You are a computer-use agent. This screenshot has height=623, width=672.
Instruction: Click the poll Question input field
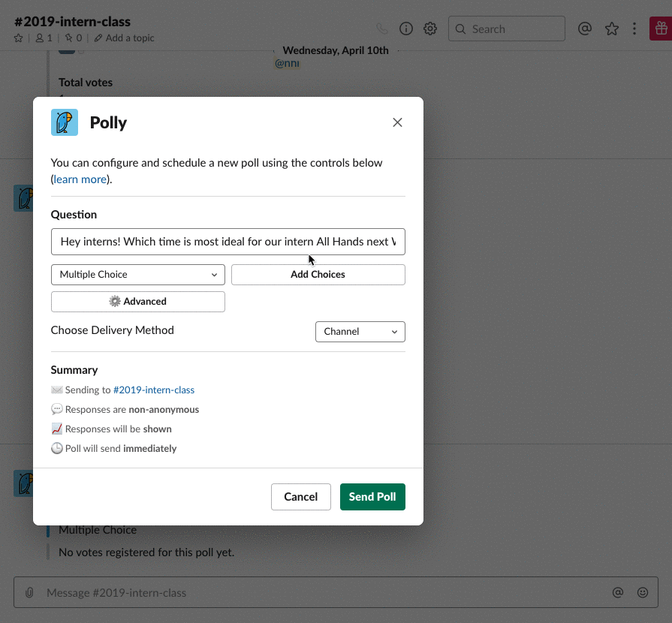(228, 241)
